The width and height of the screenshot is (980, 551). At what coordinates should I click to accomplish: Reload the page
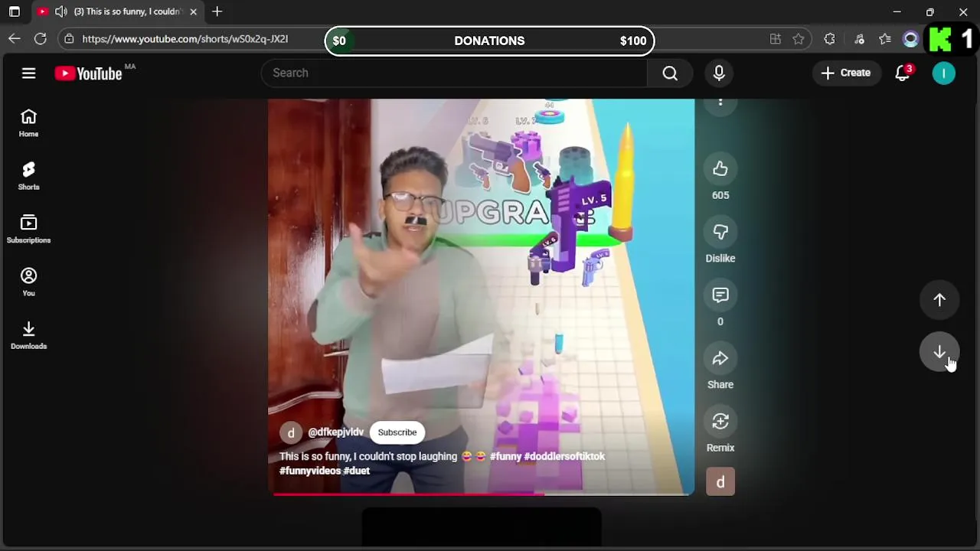[x=41, y=39]
